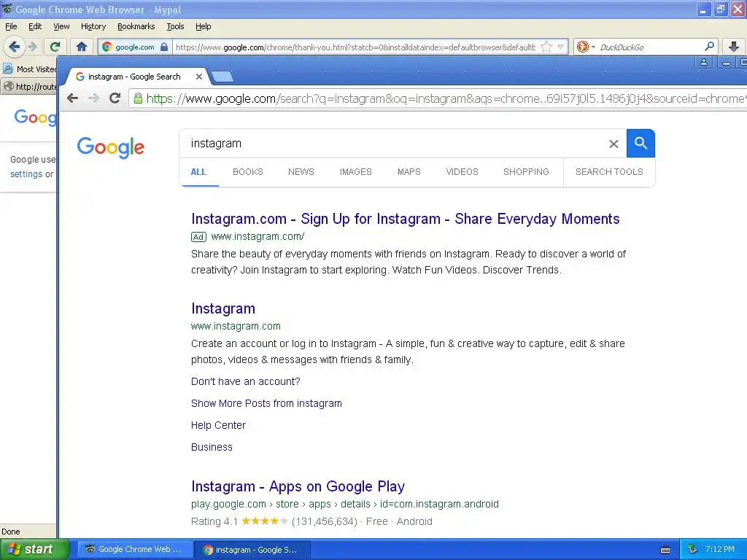This screenshot has width=747, height=560.
Task: Select the instagram - Google Search tab
Action: pos(133,76)
